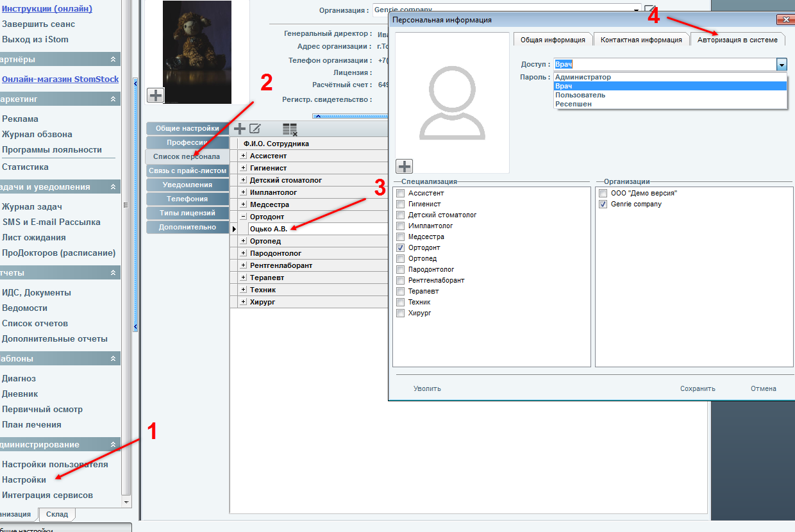Collapse the Администрирование section chevron
Image resolution: width=795 pixels, height=532 pixels.
click(x=113, y=445)
